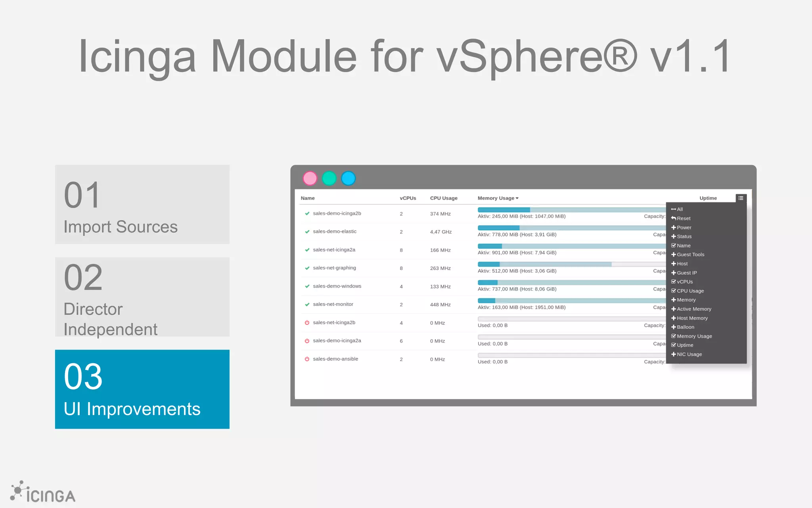Click the blue window dot
812x508 pixels.
point(349,179)
